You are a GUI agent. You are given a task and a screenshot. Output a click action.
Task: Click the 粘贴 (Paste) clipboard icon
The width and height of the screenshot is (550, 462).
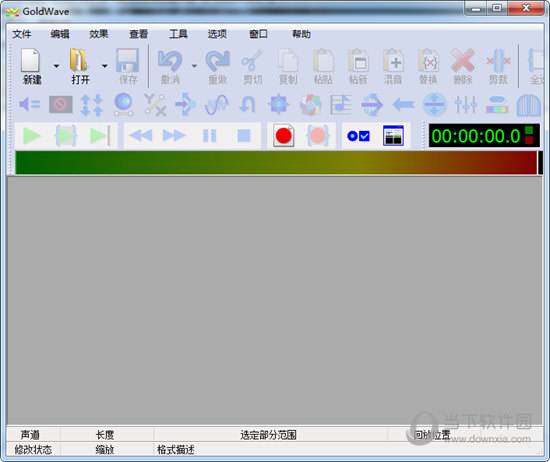tap(323, 60)
